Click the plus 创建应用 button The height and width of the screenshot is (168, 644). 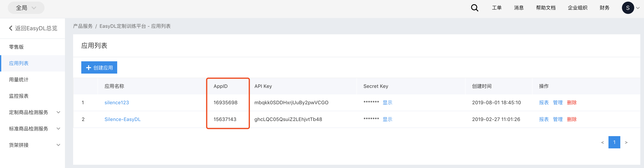(99, 67)
